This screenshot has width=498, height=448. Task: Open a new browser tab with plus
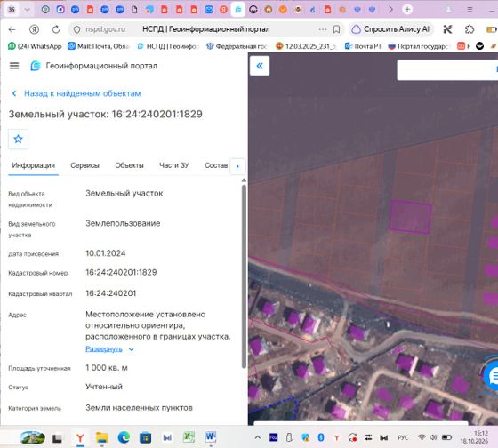coord(407,10)
